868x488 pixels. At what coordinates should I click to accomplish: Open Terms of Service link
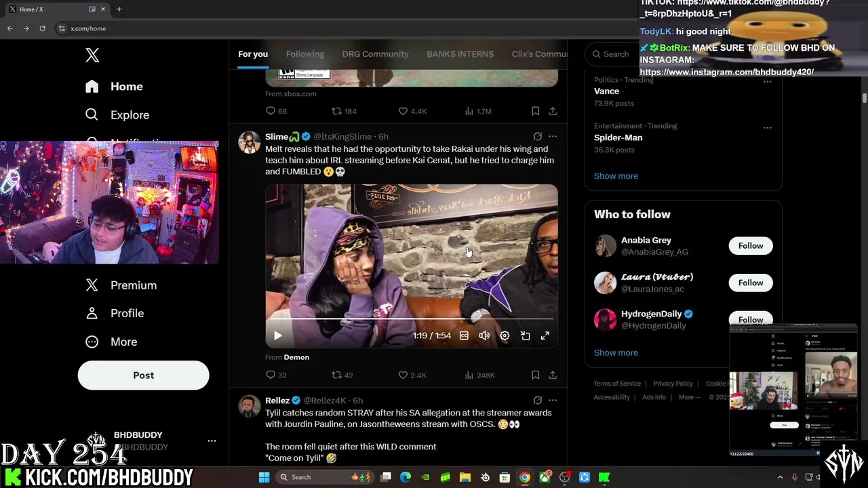(x=616, y=384)
